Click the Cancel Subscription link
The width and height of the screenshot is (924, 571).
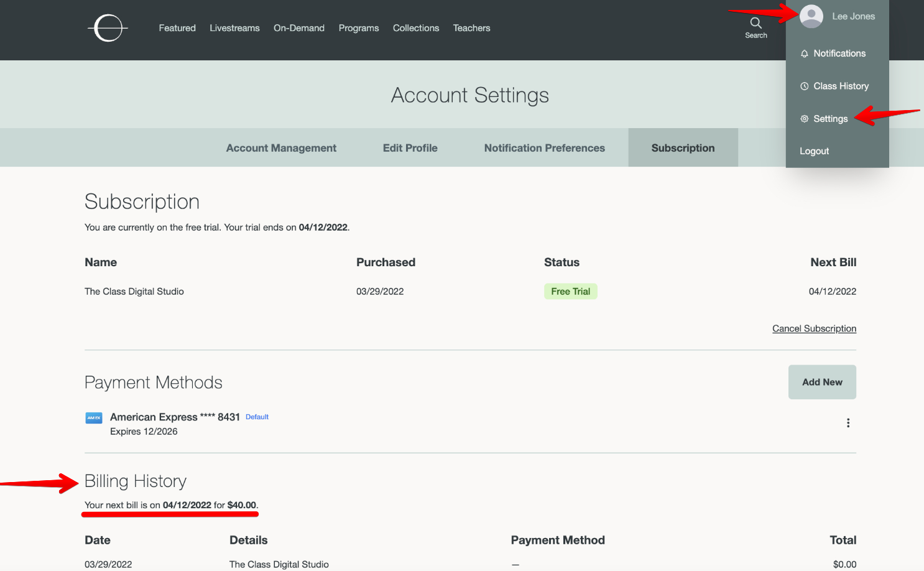[x=814, y=328]
